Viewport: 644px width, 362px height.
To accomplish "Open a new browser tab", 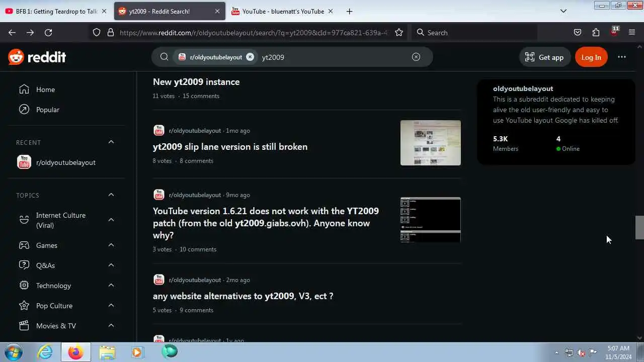I will point(349,11).
